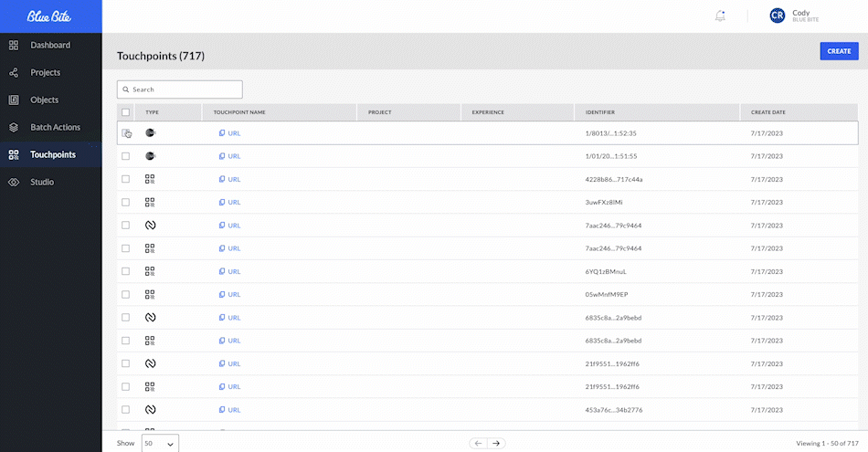Click the IDENTIFIER column header
Image resolution: width=868 pixels, height=452 pixels.
600,112
